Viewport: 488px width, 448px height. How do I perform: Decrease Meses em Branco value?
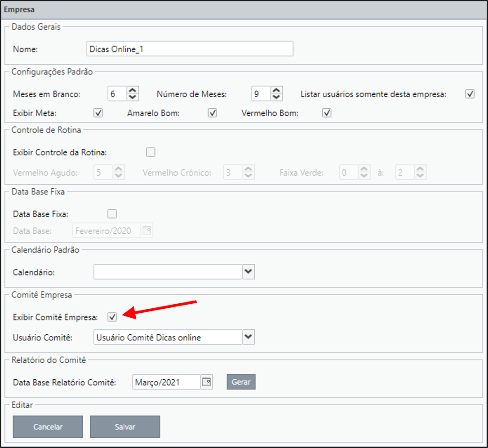coord(133,97)
